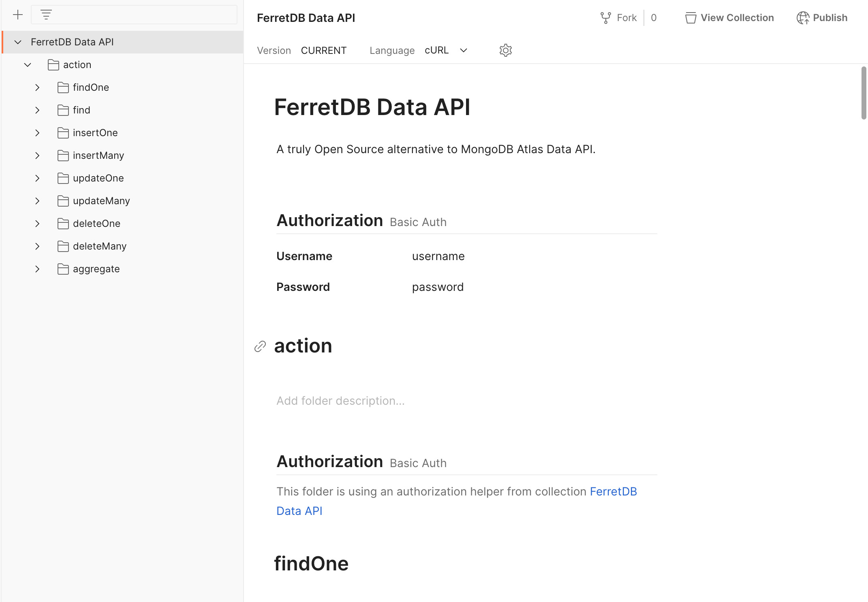Select the deleteOne folder in sidebar
This screenshot has width=868, height=602.
[96, 223]
